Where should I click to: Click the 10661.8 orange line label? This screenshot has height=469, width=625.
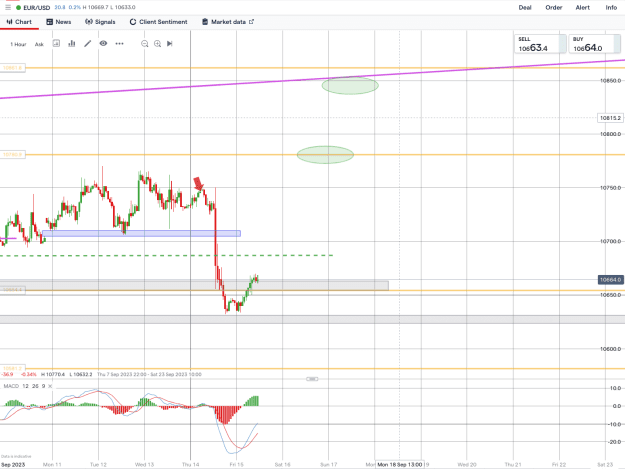12,68
